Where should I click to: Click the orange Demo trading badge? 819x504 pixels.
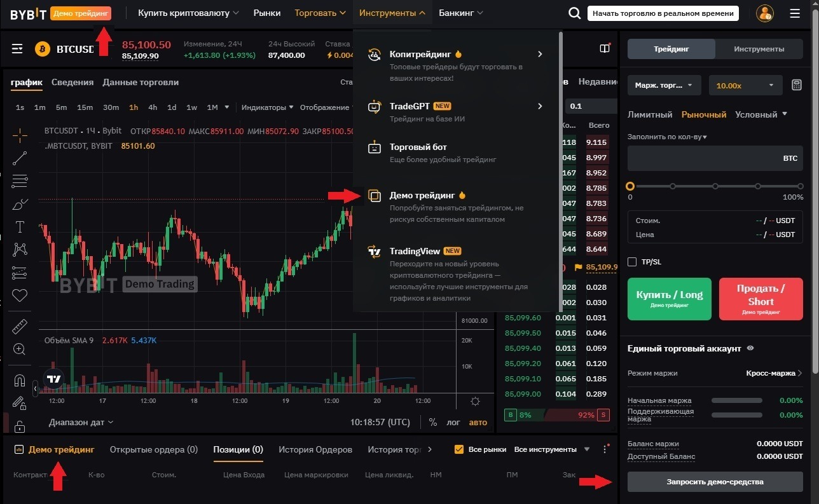pyautogui.click(x=81, y=13)
